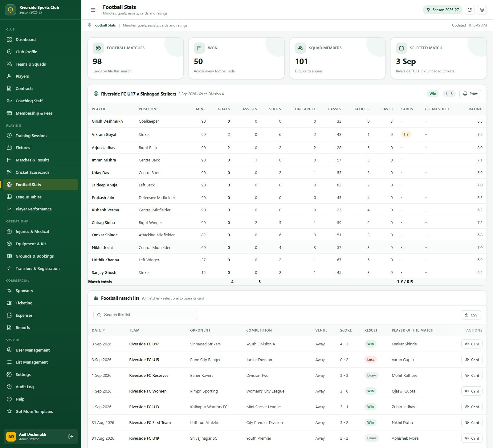Open card for Riverside FC U15 match
Screen dimensions: 493x448
(471, 360)
